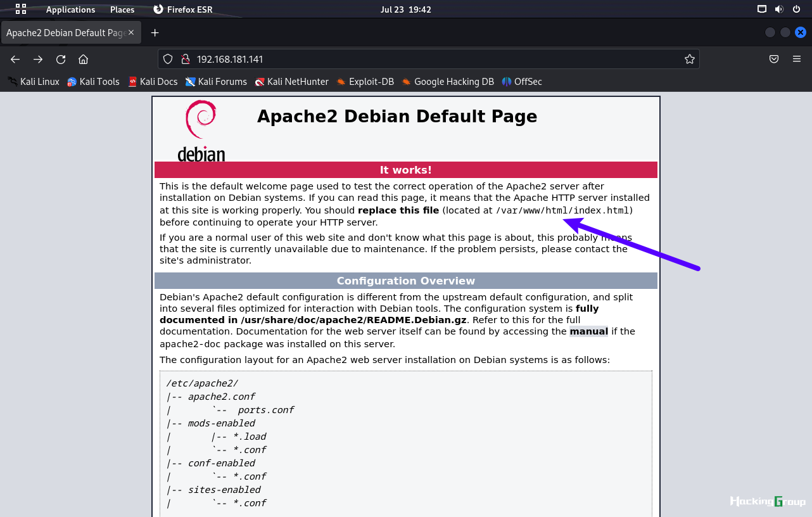Click the tracking protection shield icon

click(168, 59)
